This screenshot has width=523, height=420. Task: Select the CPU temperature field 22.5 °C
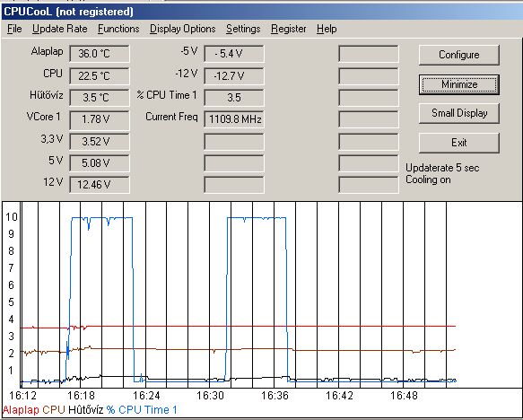(100, 76)
